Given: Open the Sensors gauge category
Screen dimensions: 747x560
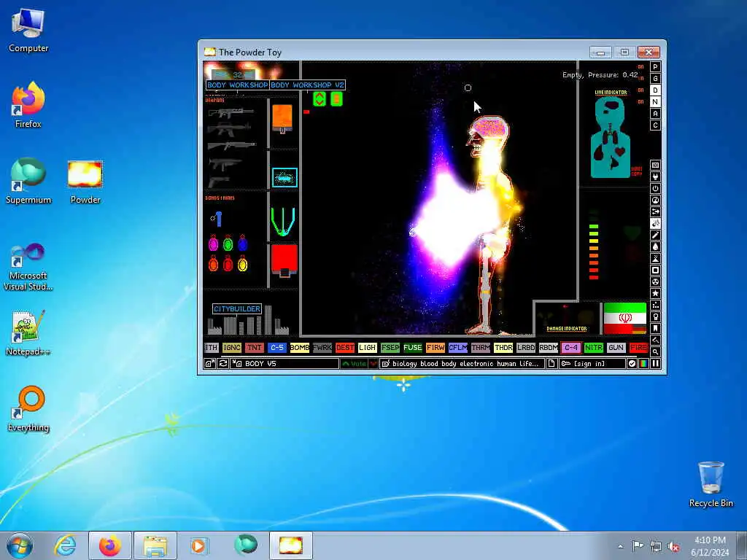Looking at the screenshot, I should pos(655,200).
